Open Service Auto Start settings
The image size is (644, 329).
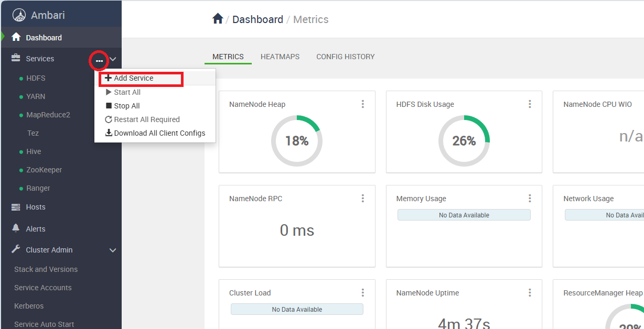click(44, 324)
